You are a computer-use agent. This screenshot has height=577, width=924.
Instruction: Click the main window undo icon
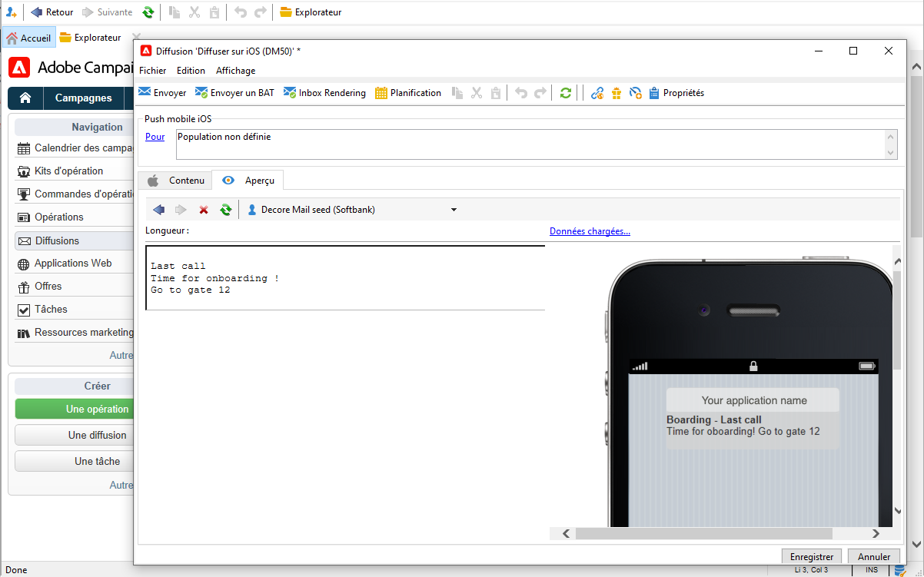(x=241, y=12)
